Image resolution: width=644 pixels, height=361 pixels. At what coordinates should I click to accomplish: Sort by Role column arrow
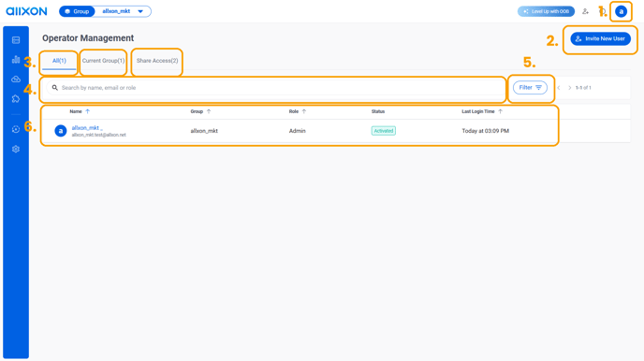pyautogui.click(x=304, y=111)
